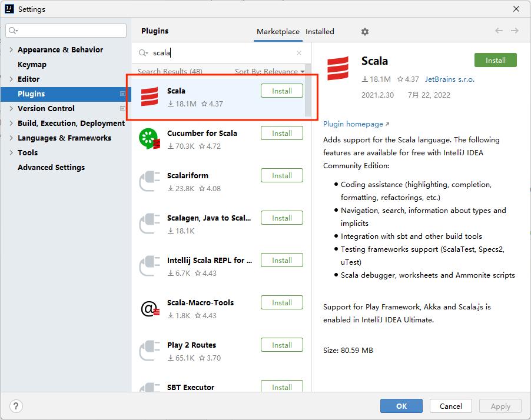Click the Scala plugin logo in search results

tap(150, 97)
